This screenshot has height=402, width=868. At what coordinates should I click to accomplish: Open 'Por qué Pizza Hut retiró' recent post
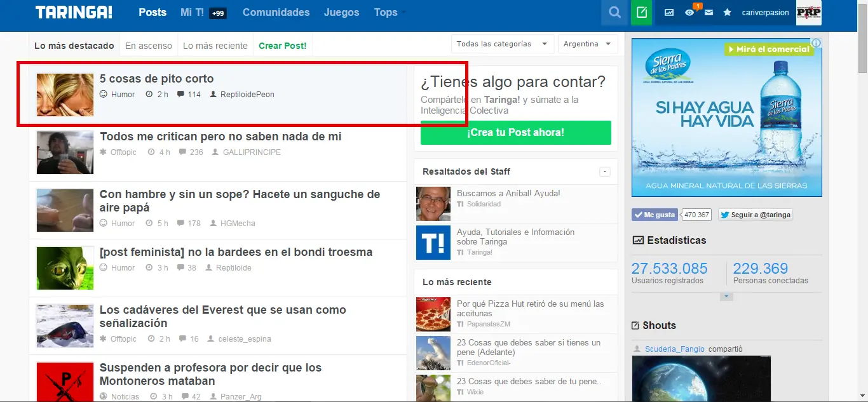tap(531, 309)
